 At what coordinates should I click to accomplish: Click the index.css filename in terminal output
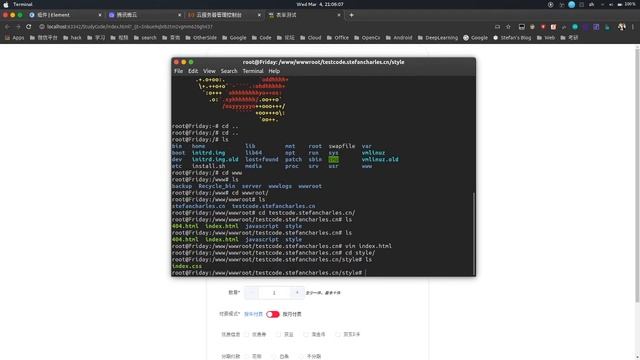click(187, 266)
